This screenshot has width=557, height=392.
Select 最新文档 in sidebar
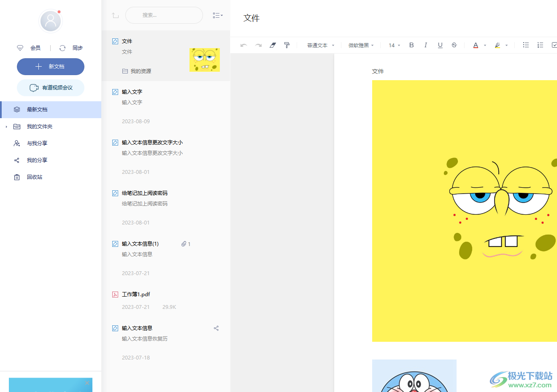tap(51, 110)
